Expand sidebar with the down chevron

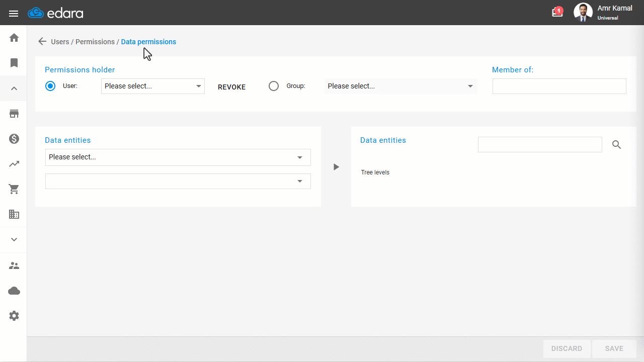pos(14,240)
